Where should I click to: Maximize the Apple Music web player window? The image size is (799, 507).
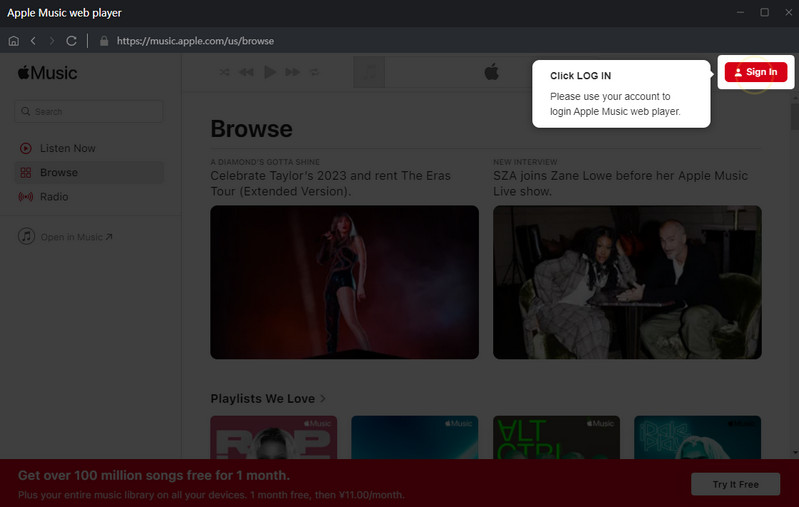coord(764,12)
